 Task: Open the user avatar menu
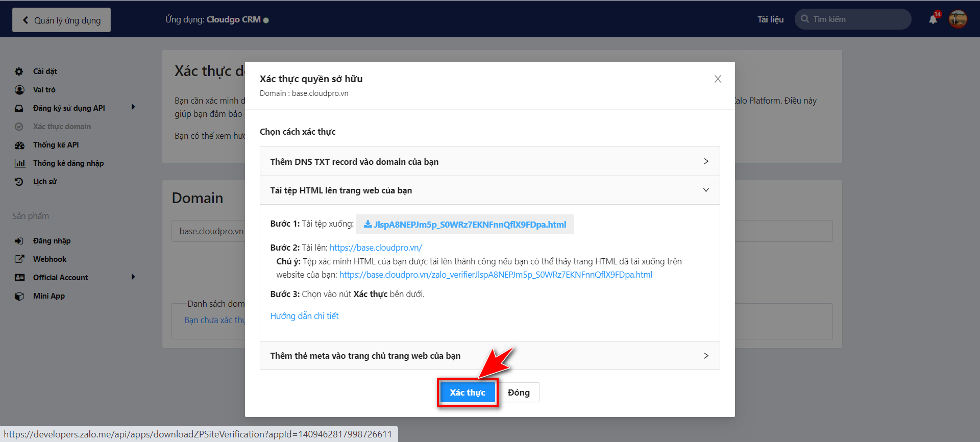958,19
